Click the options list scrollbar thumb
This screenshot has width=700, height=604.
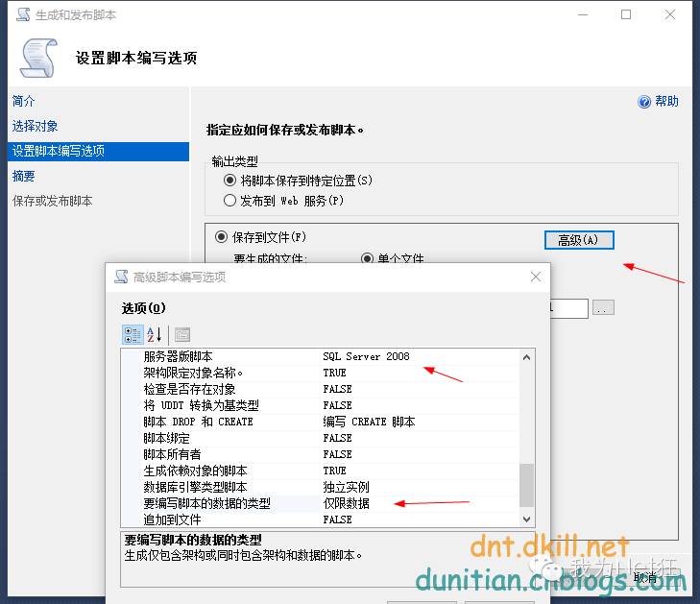[527, 485]
